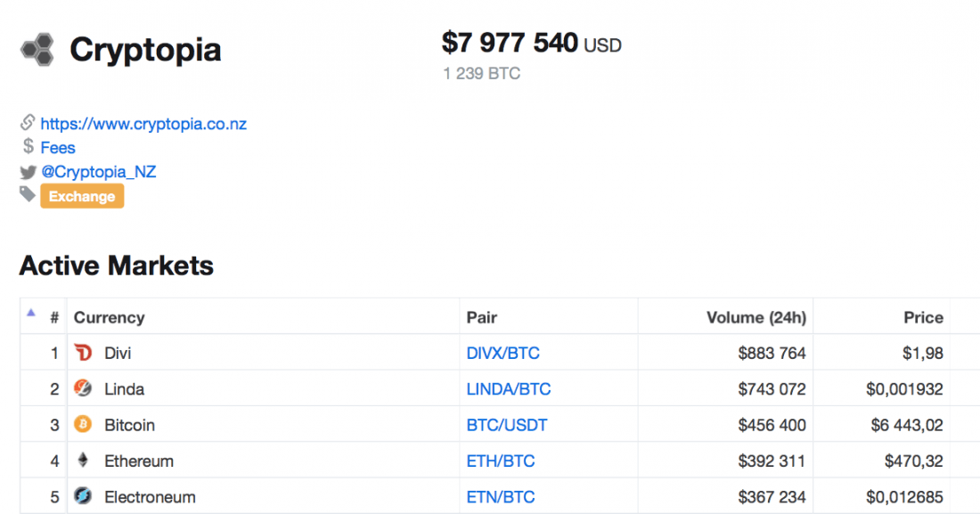980x514 pixels.
Task: Click the Electroneum currency name
Action: tap(150, 497)
